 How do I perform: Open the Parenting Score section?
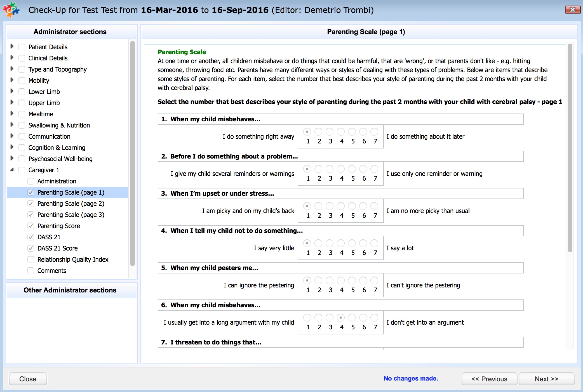click(x=59, y=226)
